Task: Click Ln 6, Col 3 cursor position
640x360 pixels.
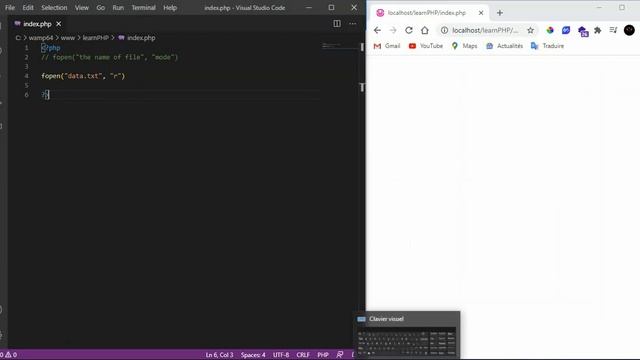Action: [219, 355]
